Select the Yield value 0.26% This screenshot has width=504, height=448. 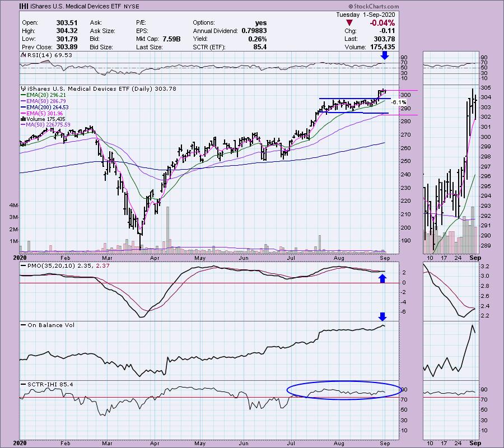click(x=258, y=39)
